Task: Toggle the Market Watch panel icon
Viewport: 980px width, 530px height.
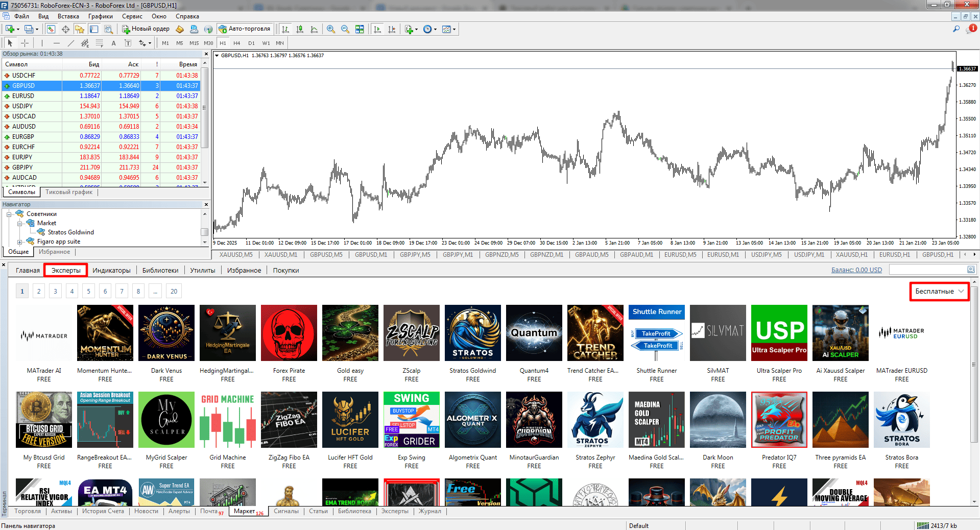Action: pos(51,29)
